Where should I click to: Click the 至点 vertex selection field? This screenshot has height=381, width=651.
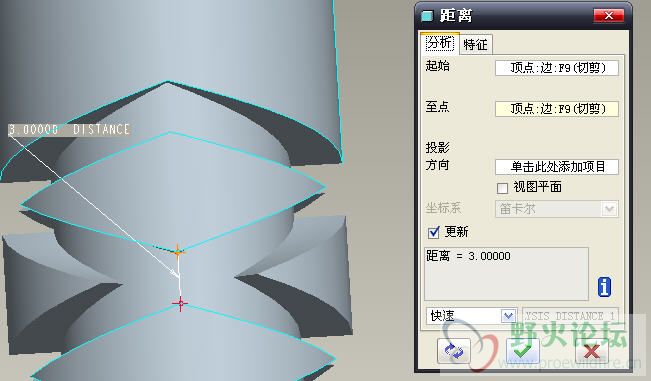(557, 109)
